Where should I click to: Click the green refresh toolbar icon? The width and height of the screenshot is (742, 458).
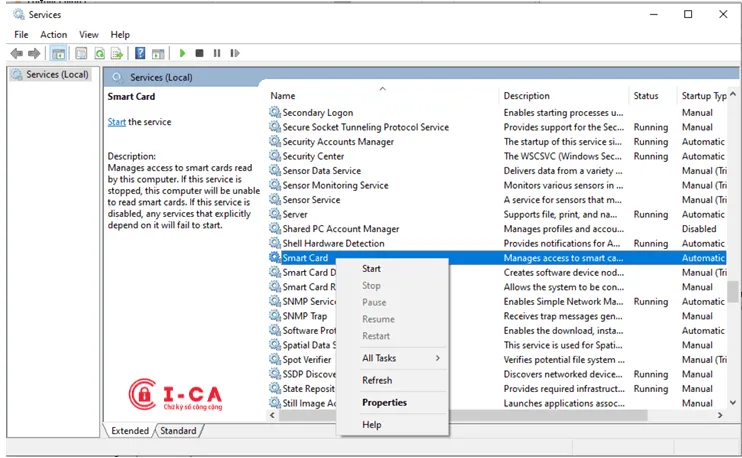click(x=99, y=53)
